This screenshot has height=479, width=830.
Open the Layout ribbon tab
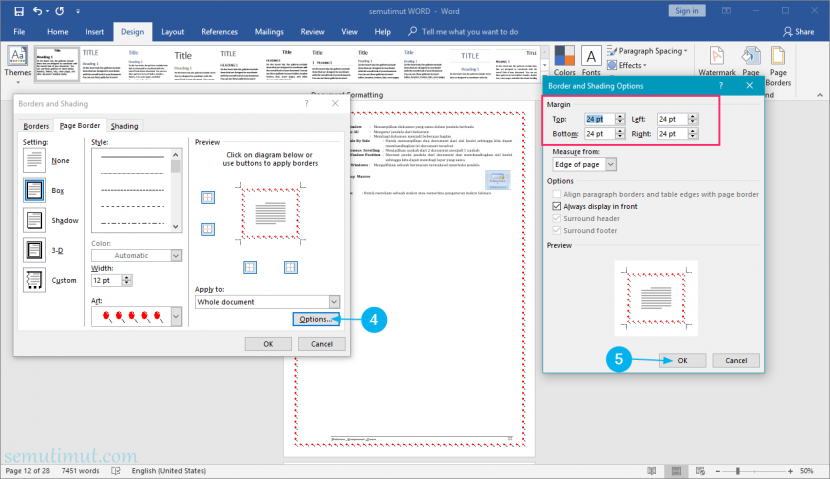[173, 32]
